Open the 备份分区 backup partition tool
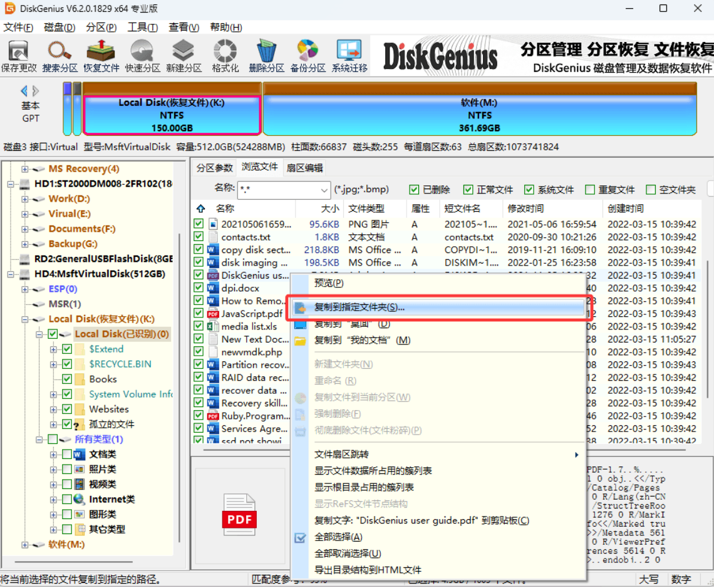The width and height of the screenshot is (714, 588). [308, 56]
